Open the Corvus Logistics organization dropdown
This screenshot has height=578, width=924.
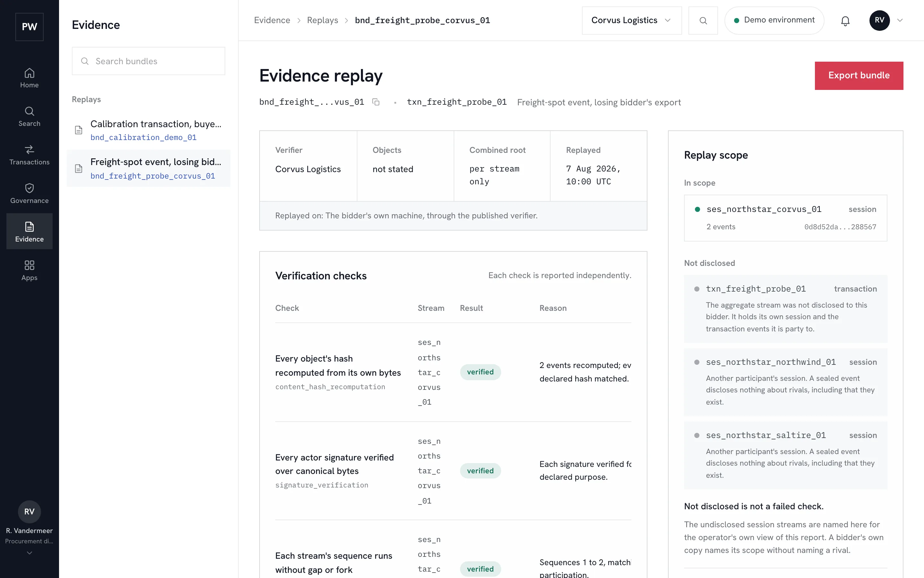(631, 20)
